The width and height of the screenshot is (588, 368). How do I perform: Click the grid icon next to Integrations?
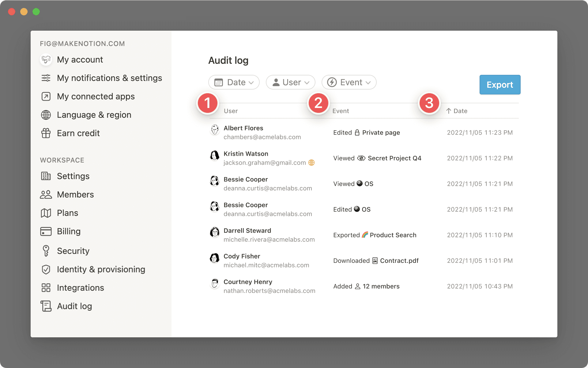pos(46,288)
